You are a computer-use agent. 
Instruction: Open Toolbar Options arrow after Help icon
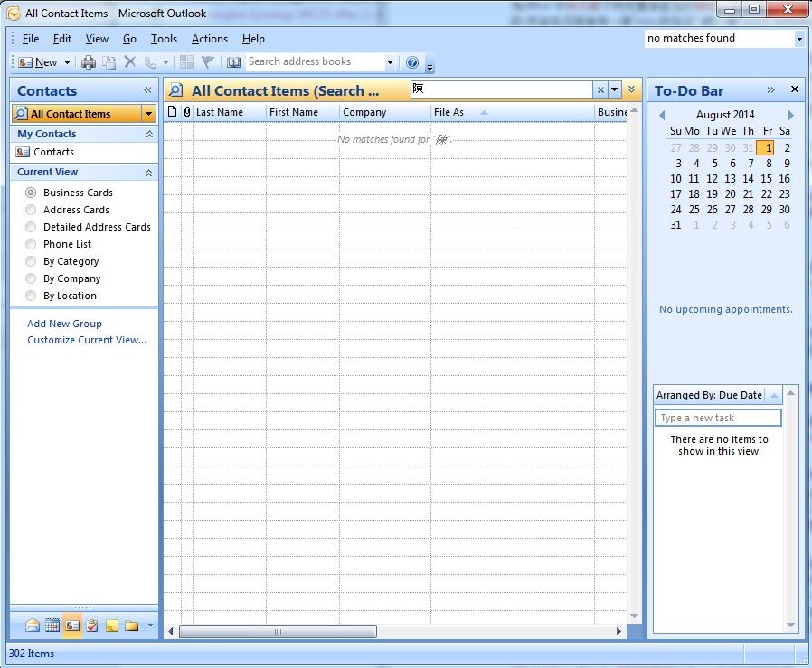pos(430,66)
